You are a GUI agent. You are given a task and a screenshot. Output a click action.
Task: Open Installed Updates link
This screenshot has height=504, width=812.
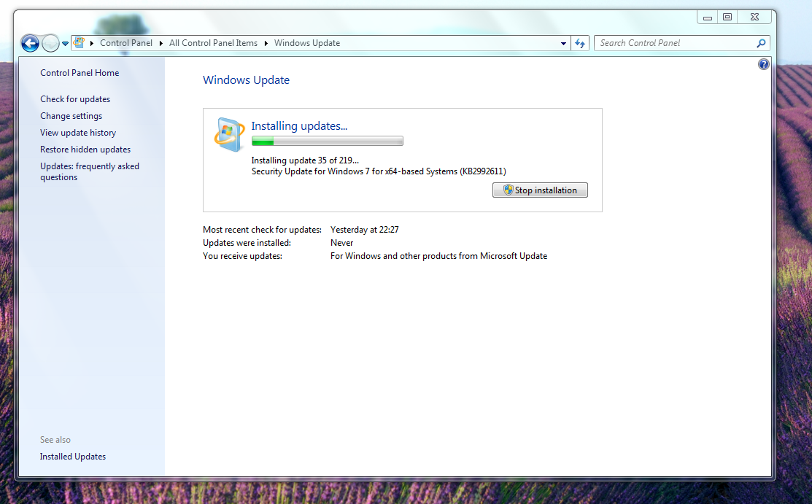pos(72,457)
